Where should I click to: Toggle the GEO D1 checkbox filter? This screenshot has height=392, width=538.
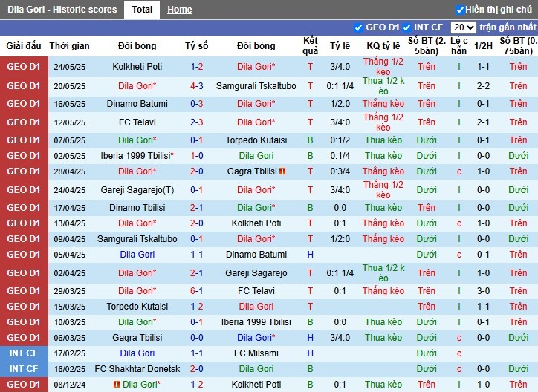359,27
